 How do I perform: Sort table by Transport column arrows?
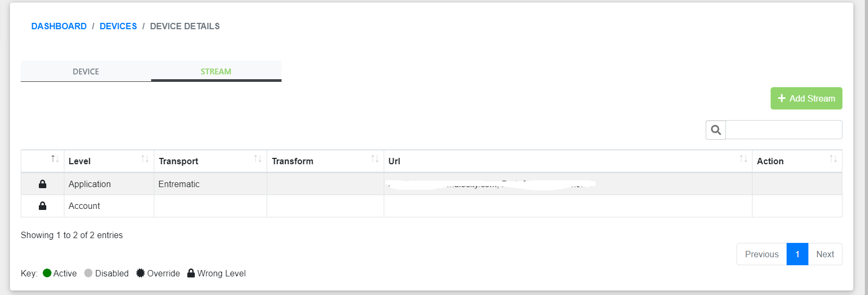coord(258,159)
